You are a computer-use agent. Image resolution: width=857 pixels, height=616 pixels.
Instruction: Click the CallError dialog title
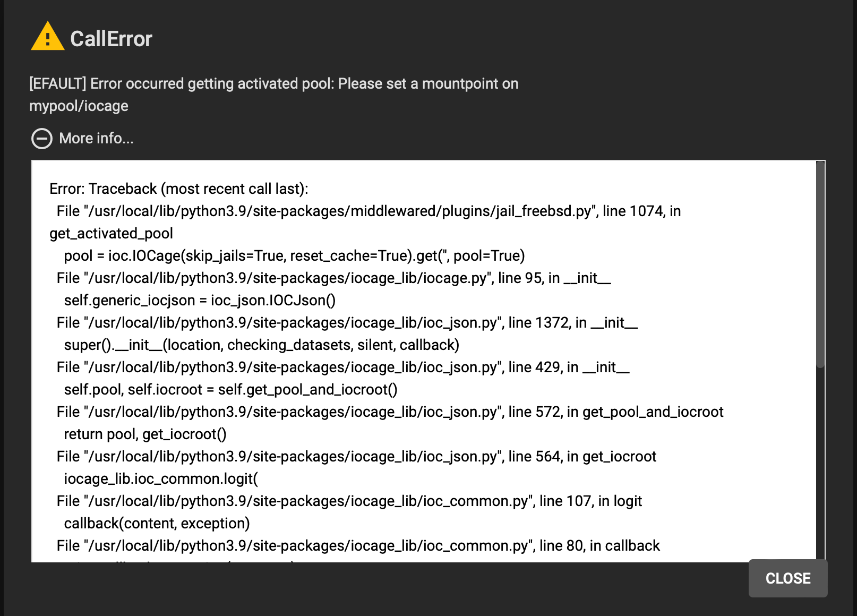111,39
